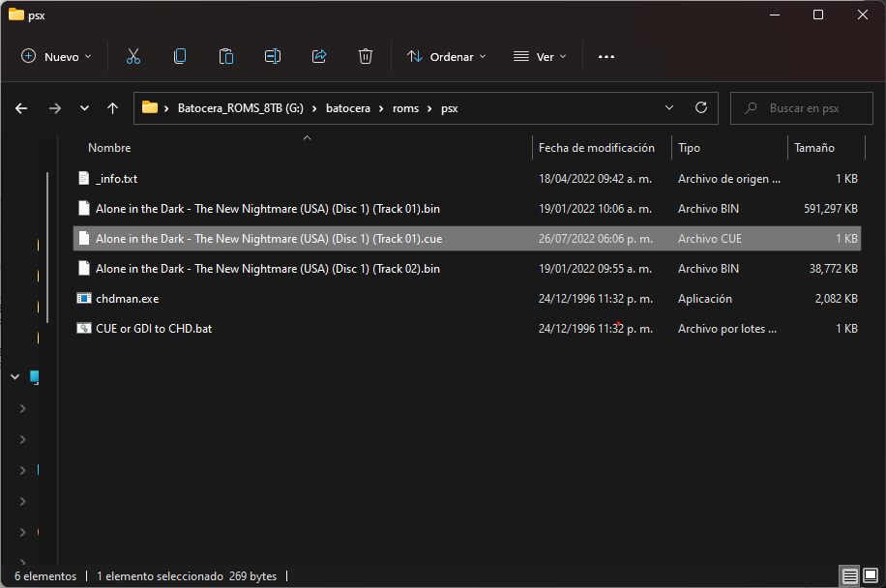Refresh the psx folder view
Image resolution: width=886 pixels, height=588 pixels.
(701, 108)
